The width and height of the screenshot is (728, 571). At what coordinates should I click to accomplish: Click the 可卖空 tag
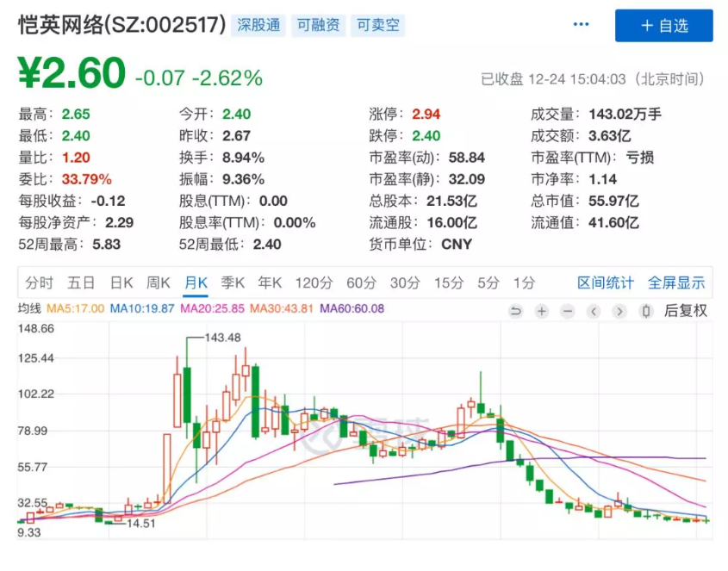coord(378,25)
